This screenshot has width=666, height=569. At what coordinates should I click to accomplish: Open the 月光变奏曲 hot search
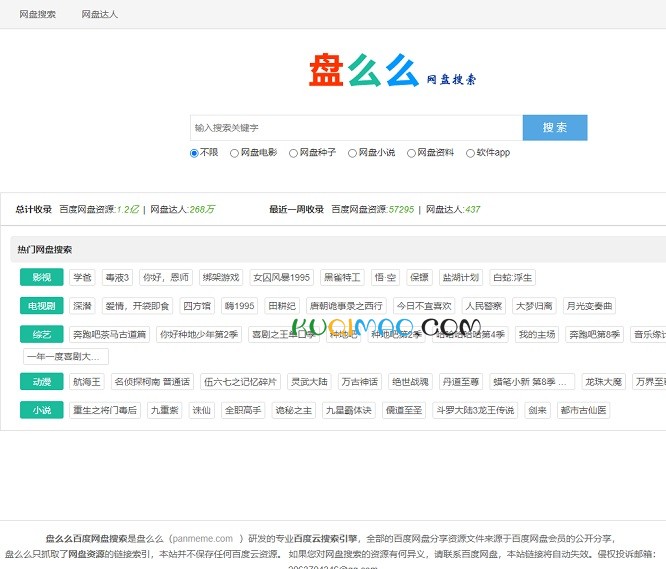[x=589, y=306]
